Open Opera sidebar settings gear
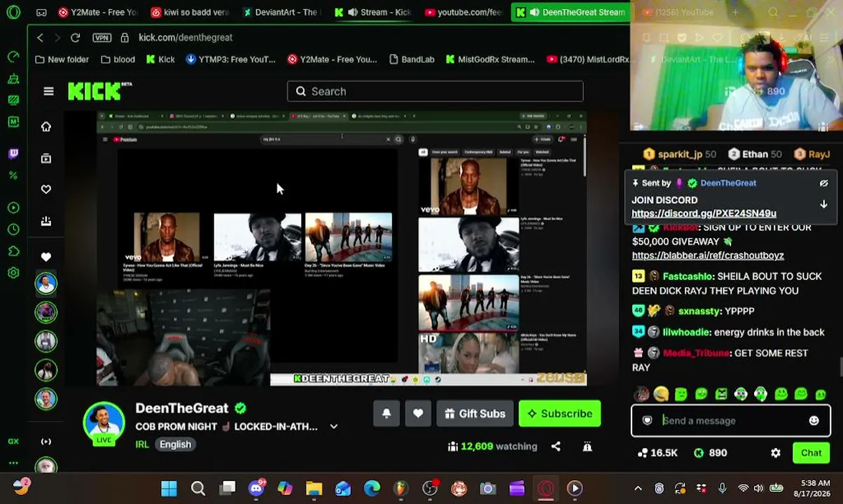This screenshot has height=504, width=843. coord(13,274)
